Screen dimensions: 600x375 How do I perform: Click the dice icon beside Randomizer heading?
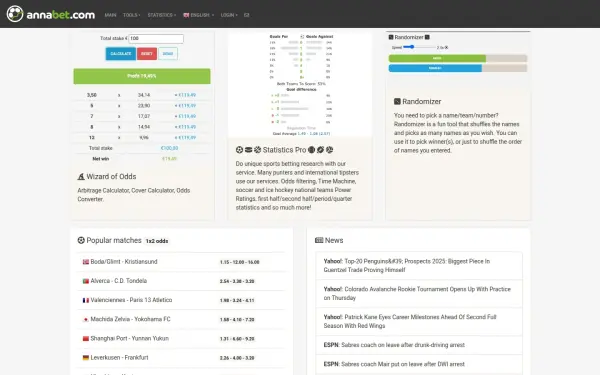(x=397, y=101)
